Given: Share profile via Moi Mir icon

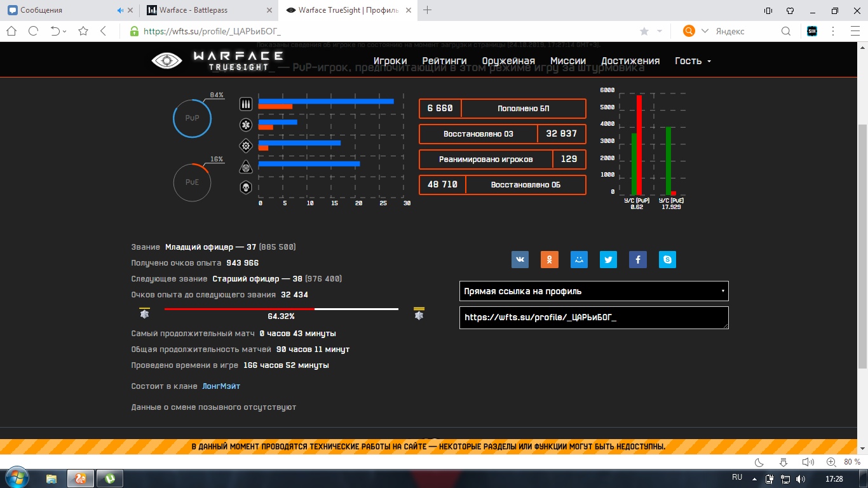Looking at the screenshot, I should [579, 259].
